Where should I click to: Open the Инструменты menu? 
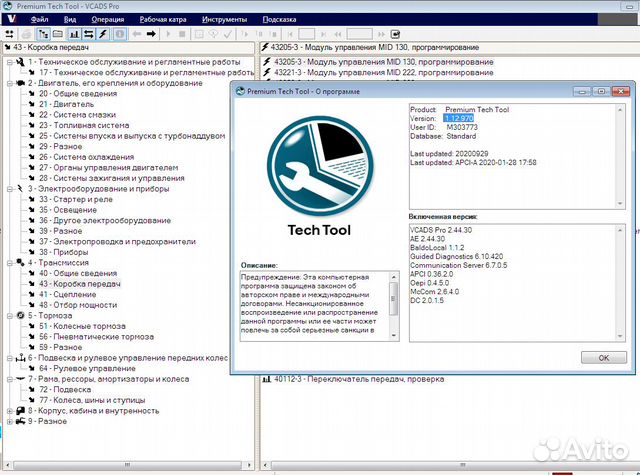tap(224, 19)
